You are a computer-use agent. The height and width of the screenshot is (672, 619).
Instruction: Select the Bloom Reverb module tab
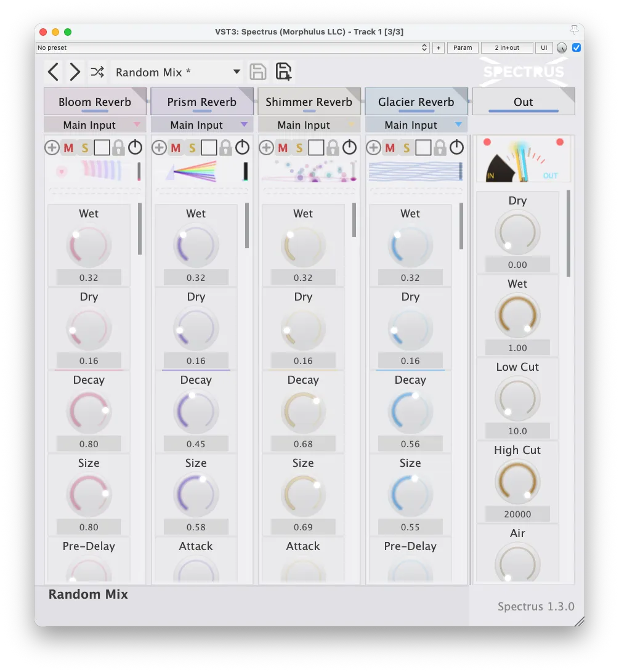point(95,102)
